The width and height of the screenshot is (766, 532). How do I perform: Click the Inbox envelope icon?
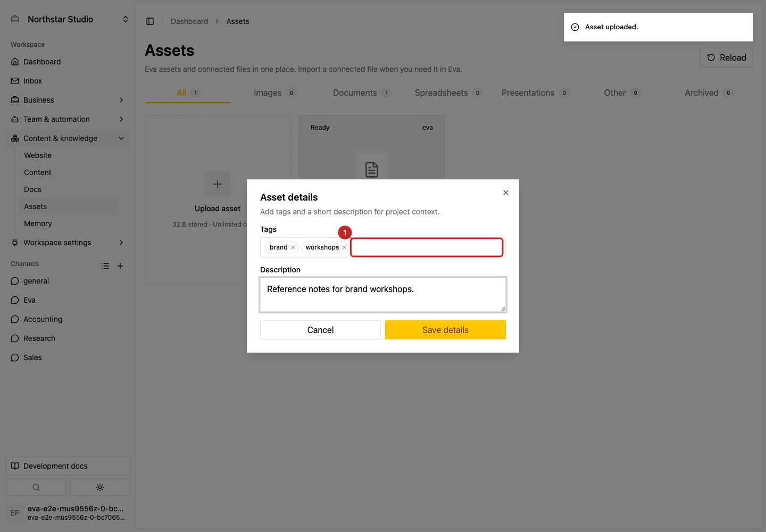pyautogui.click(x=15, y=81)
